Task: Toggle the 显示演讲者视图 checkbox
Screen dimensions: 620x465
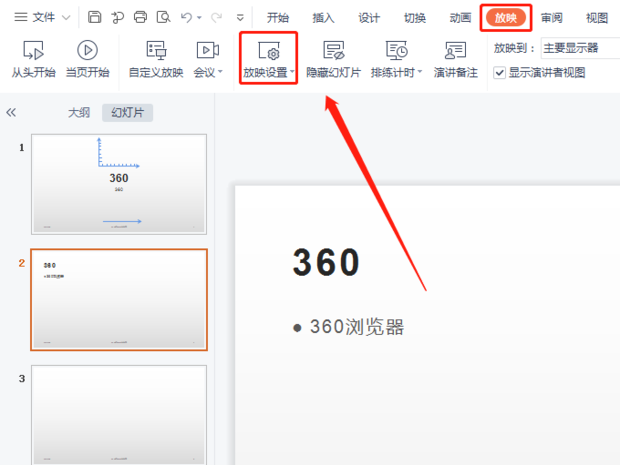Action: pyautogui.click(x=499, y=73)
